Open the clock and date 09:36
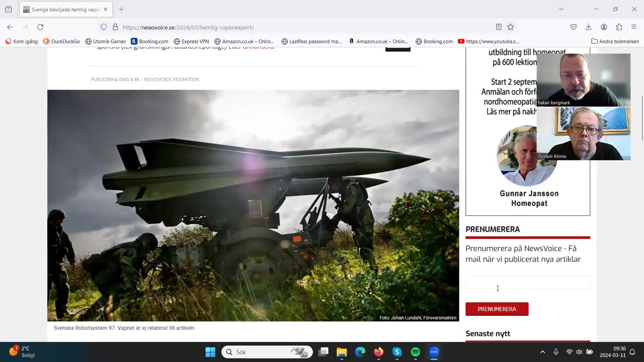This screenshot has height=362, width=644. (x=613, y=352)
